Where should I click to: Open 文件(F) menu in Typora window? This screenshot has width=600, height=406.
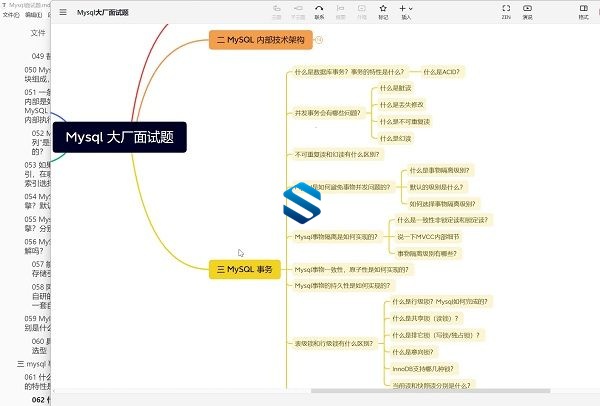[11, 15]
